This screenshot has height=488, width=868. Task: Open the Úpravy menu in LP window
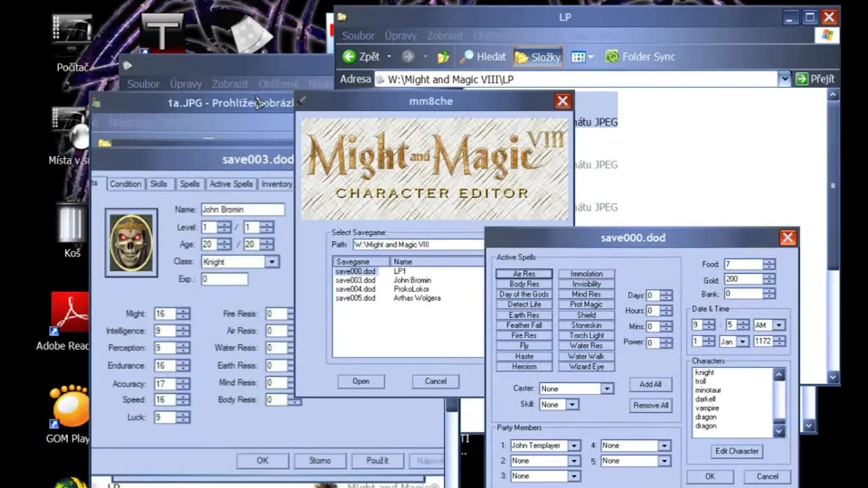pos(401,35)
